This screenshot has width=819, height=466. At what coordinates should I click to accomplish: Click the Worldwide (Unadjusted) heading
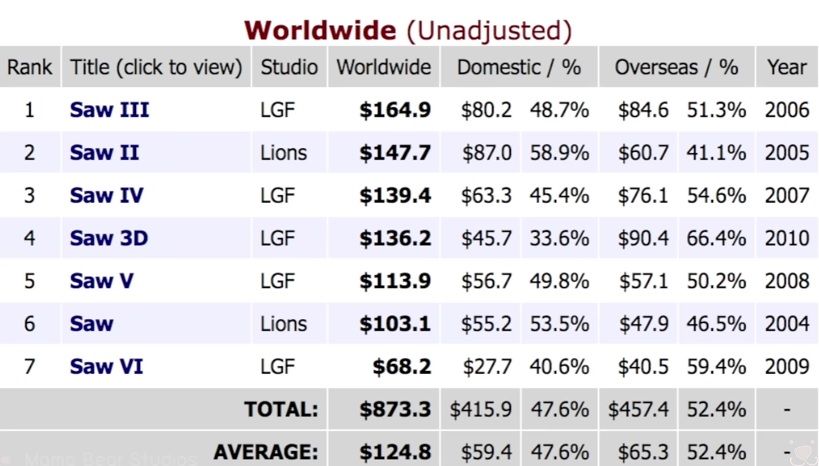pos(408,30)
